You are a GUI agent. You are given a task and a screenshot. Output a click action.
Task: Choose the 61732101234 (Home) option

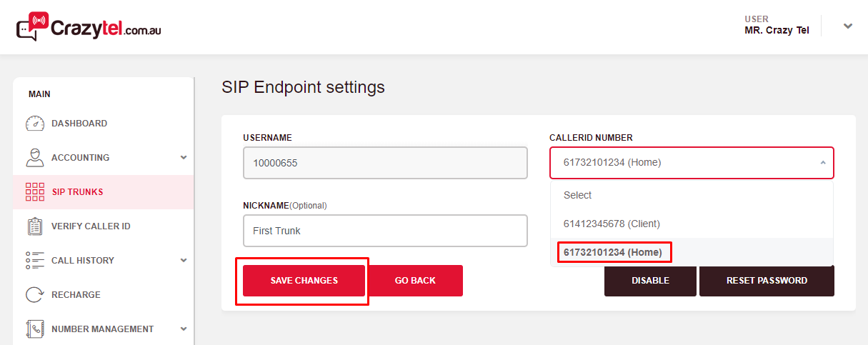(x=614, y=252)
